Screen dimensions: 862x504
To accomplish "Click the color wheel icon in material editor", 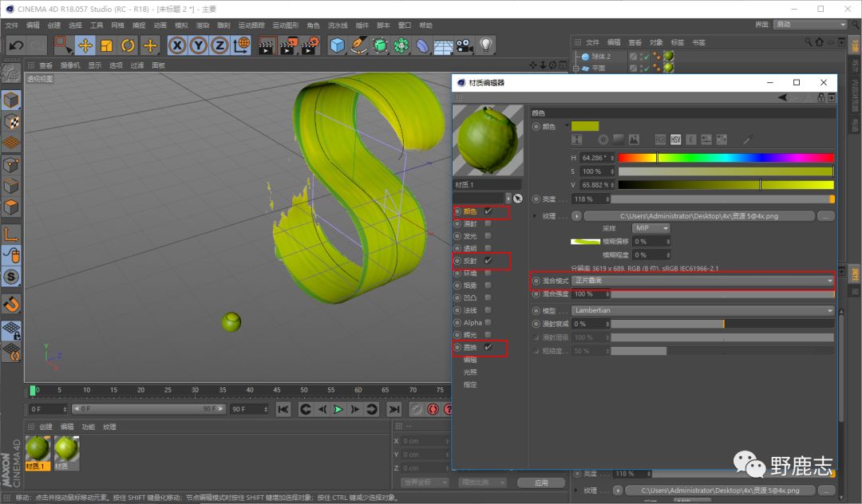I will (x=603, y=140).
